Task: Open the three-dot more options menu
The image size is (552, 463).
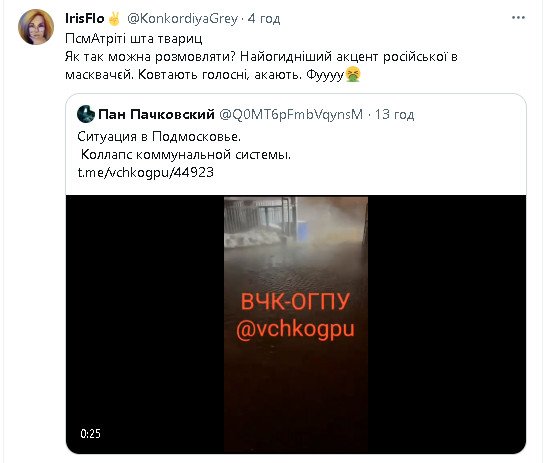Action: 518,18
